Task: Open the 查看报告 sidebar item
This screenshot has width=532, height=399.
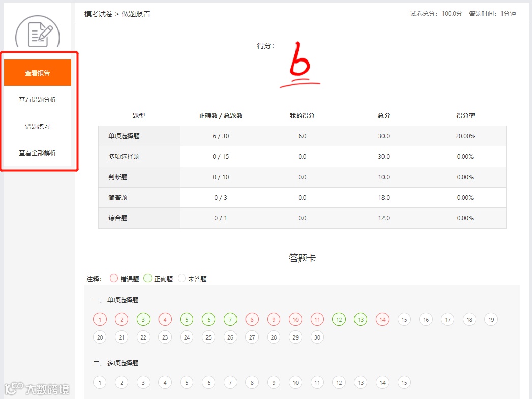Action: [x=38, y=73]
